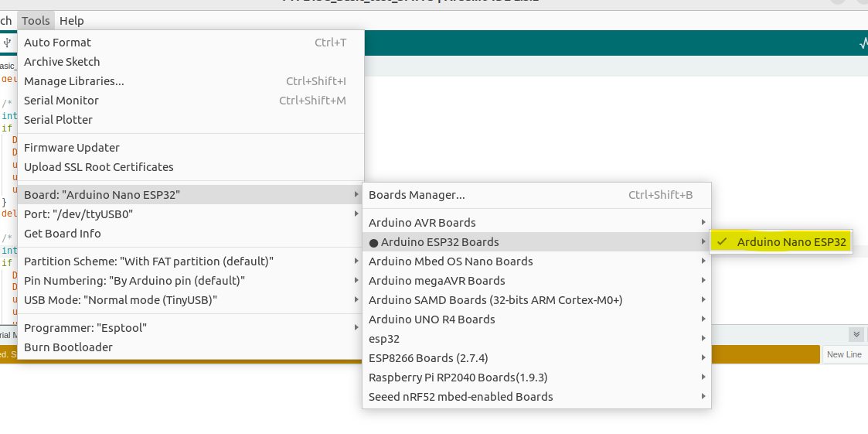Click the Serial Plotter waveform toolbar icon
The image size is (868, 434).
pyautogui.click(x=863, y=43)
